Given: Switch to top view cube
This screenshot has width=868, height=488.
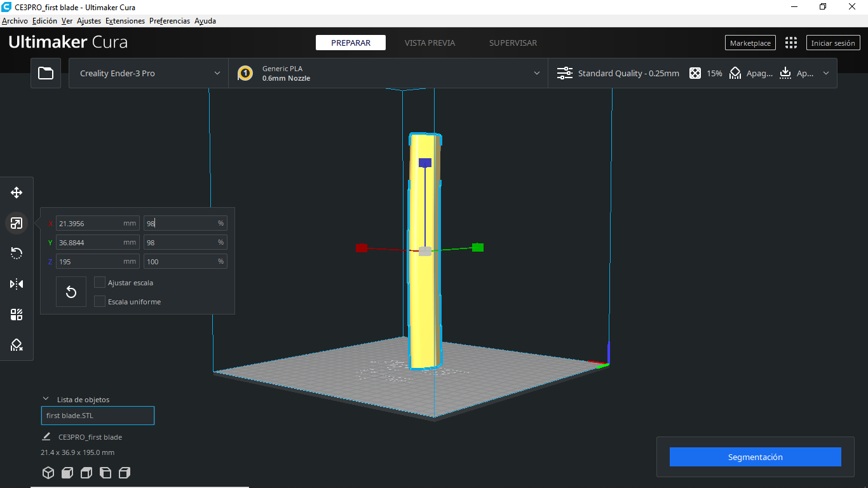Looking at the screenshot, I should tap(86, 473).
